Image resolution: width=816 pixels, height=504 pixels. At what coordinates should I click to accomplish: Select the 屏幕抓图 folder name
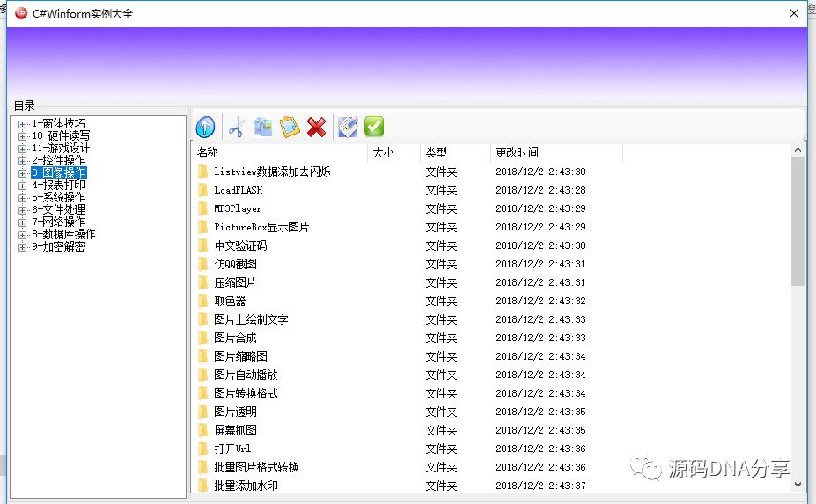pyautogui.click(x=235, y=430)
